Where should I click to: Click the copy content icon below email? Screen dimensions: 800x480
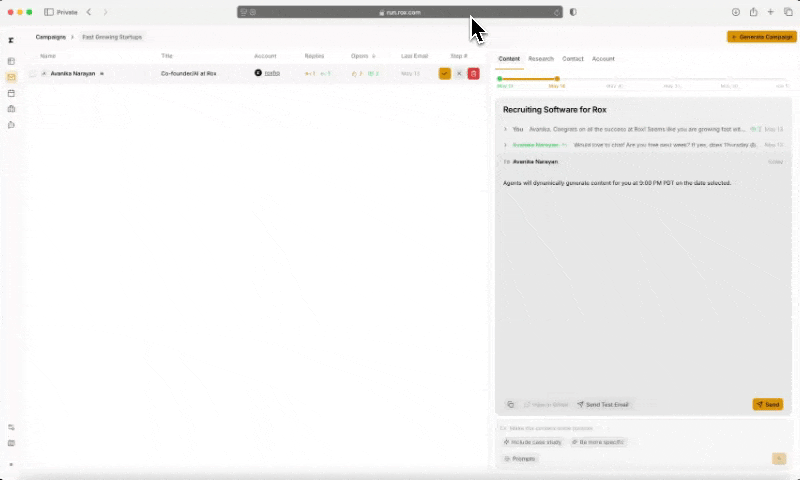pos(510,404)
